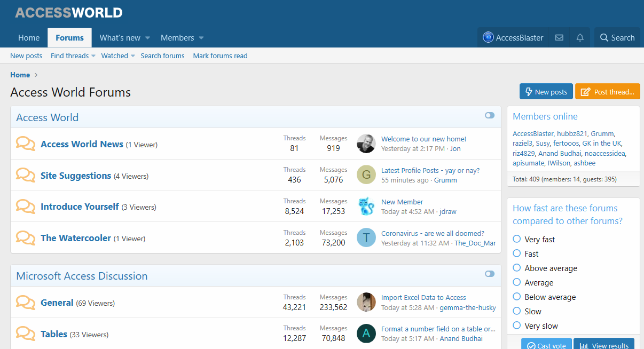Click member GK in the UK
The height and width of the screenshot is (349, 644).
click(602, 144)
